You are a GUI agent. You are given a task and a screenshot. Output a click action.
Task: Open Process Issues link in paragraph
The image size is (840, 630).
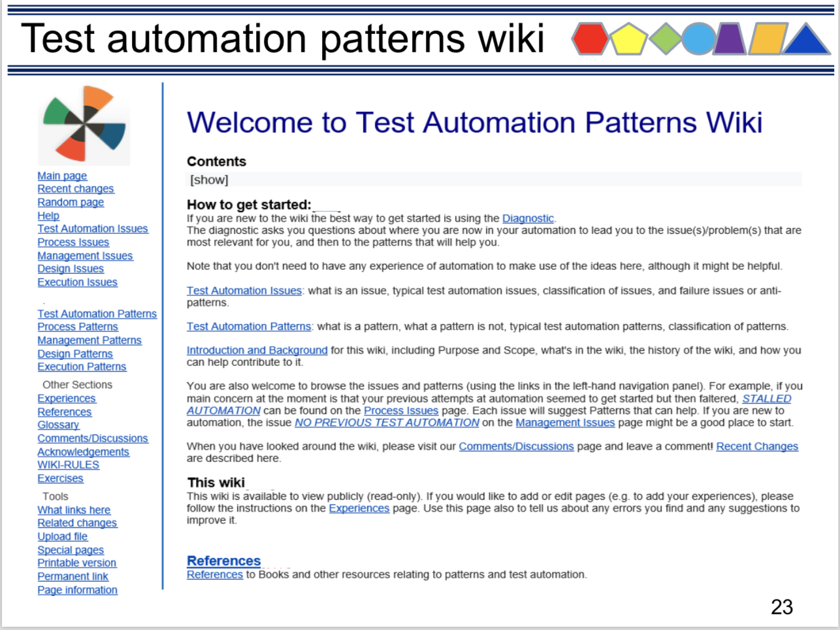[401, 410]
